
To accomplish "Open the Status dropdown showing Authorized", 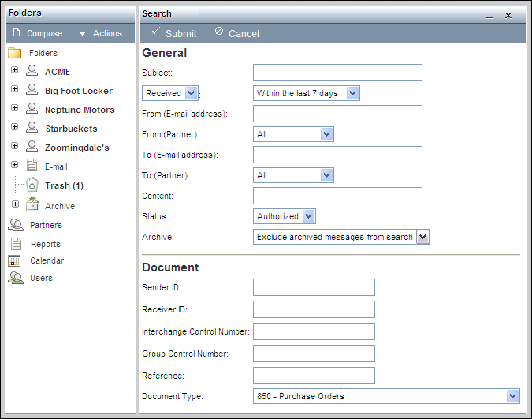I will [285, 216].
